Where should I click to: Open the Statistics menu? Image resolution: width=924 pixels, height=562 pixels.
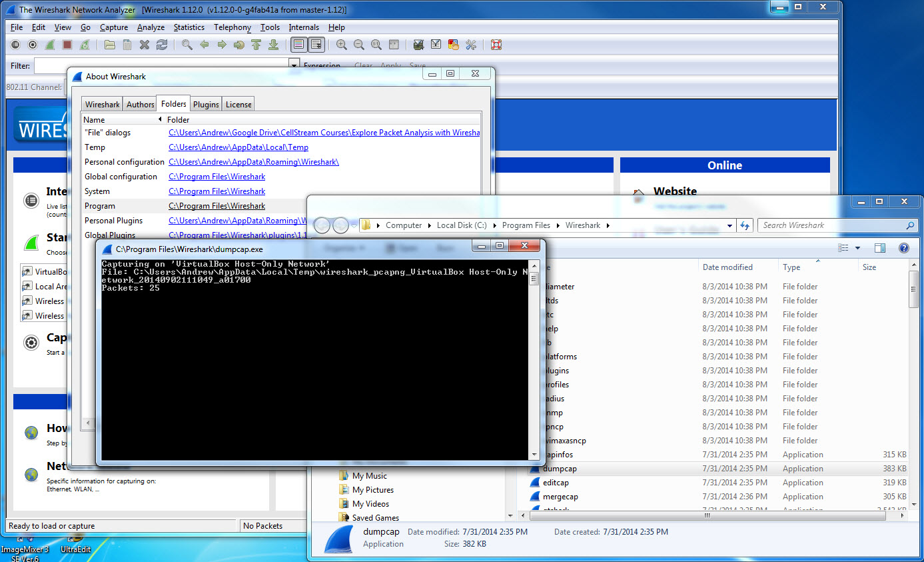189,27
